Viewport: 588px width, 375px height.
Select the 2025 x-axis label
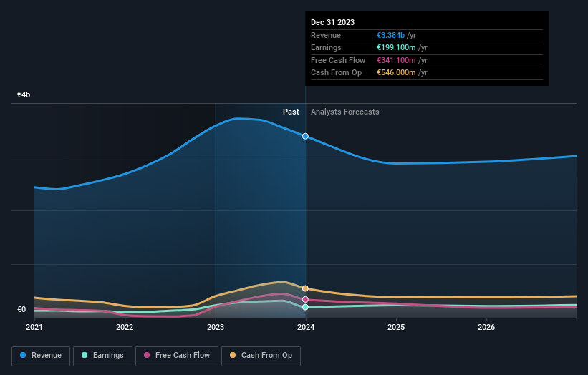(396, 327)
